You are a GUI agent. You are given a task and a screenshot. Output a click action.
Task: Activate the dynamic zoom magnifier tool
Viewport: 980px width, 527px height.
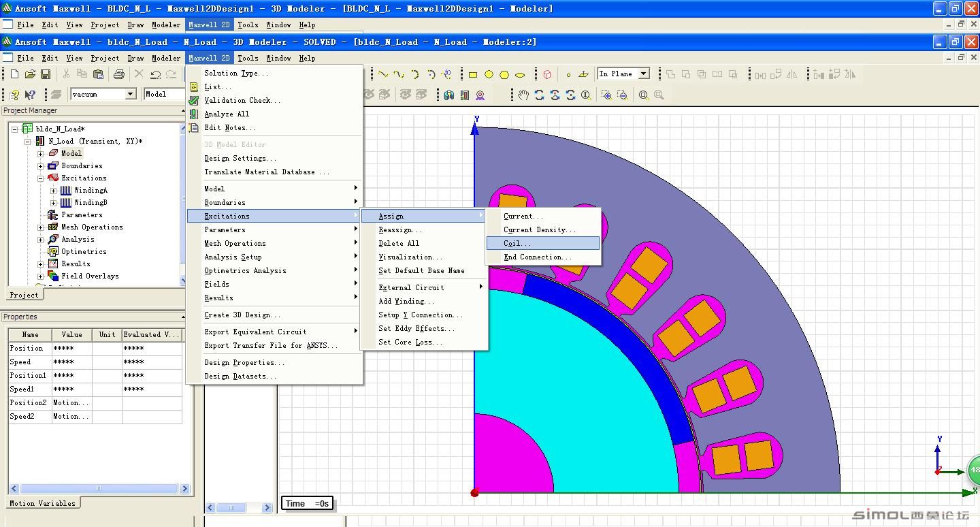point(586,95)
